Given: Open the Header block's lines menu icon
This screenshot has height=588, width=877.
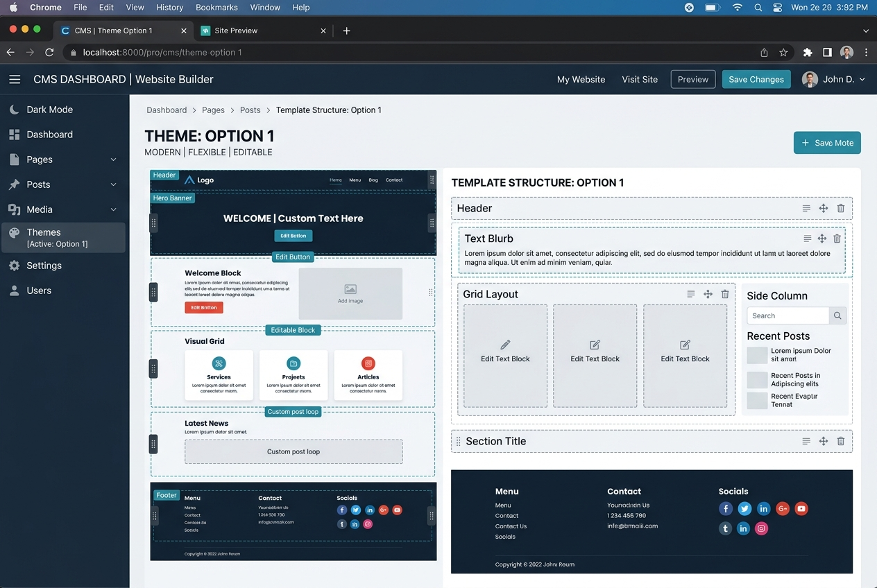Looking at the screenshot, I should 806,209.
